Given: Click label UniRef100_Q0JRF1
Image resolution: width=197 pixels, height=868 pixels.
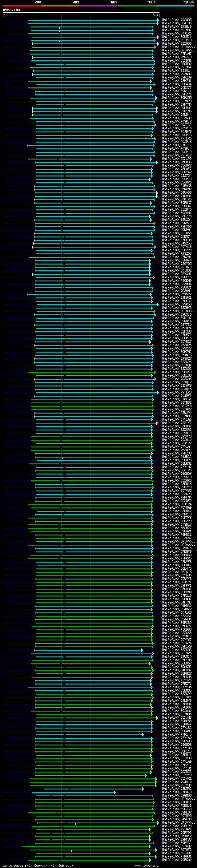Looking at the screenshot, I should [177, 396].
